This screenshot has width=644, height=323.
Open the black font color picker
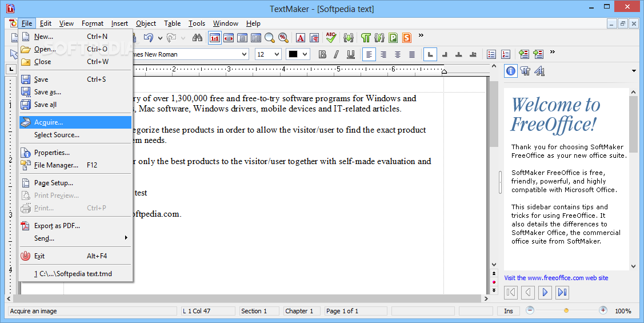pyautogui.click(x=298, y=54)
